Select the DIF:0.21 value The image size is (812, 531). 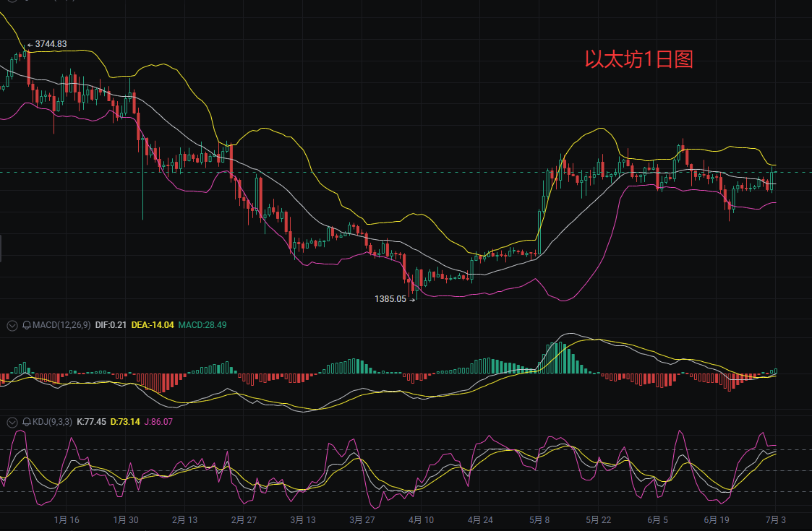pyautogui.click(x=111, y=325)
